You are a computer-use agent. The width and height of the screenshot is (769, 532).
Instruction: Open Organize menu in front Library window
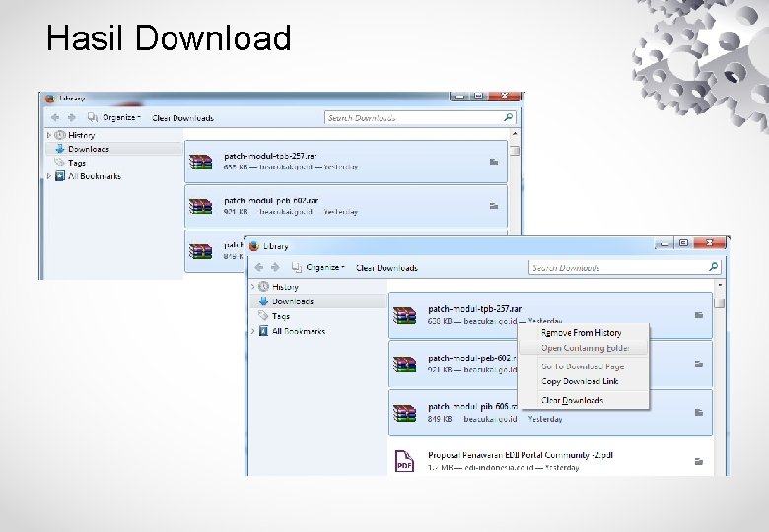coord(318,267)
